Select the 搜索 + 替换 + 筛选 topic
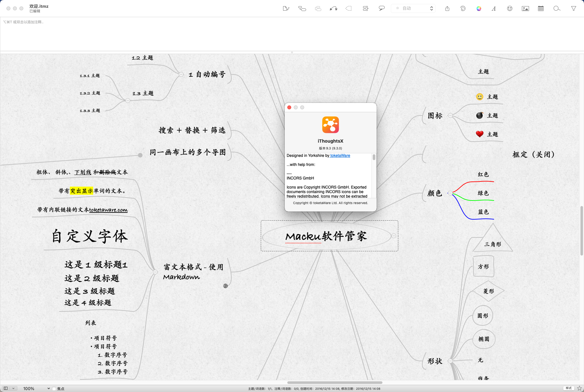 (x=192, y=130)
